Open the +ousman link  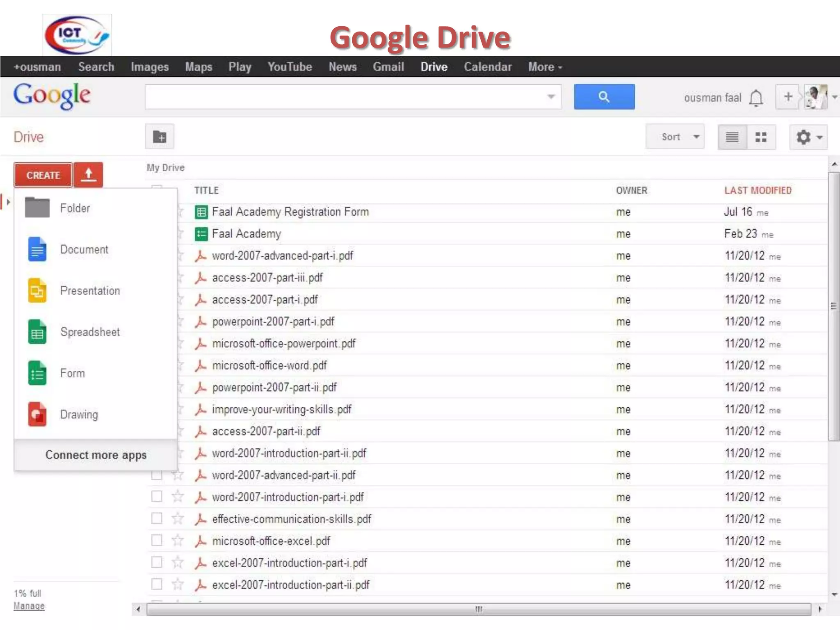click(37, 67)
